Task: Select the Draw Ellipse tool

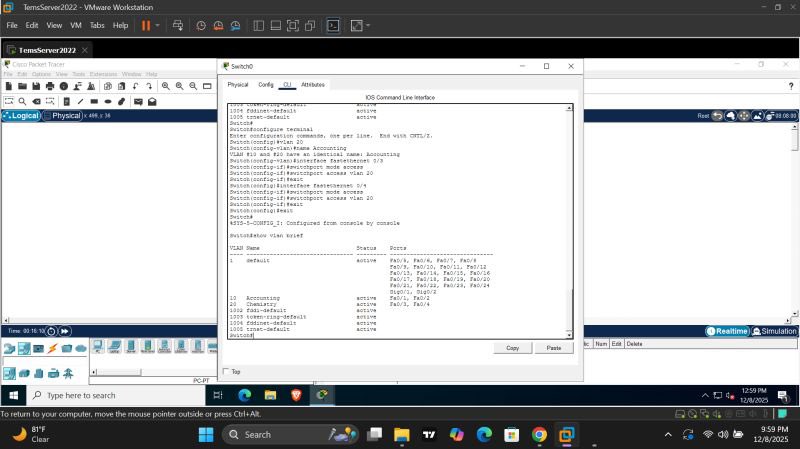Action: coord(108,102)
